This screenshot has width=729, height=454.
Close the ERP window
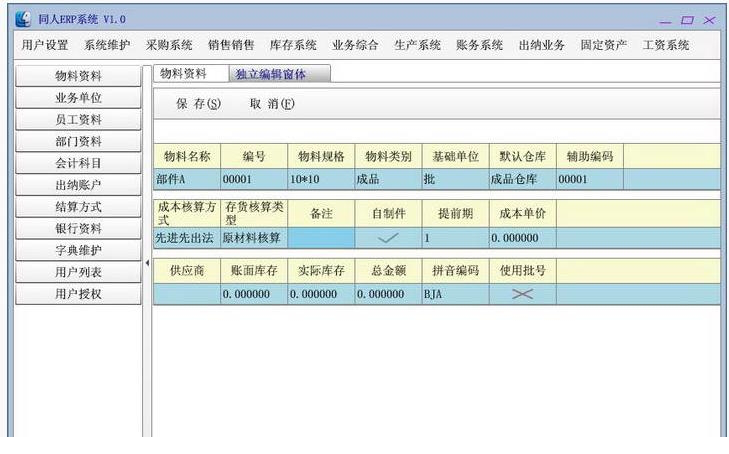pos(709,20)
